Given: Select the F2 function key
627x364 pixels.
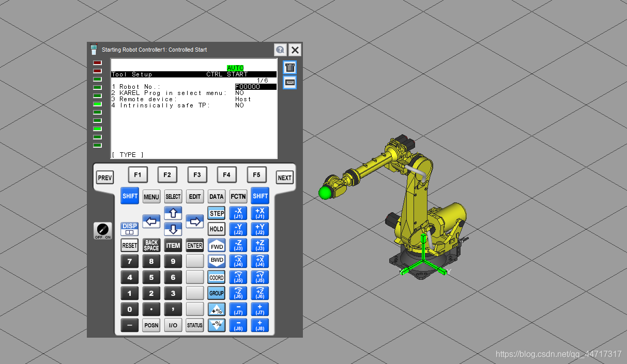Looking at the screenshot, I should 167,175.
